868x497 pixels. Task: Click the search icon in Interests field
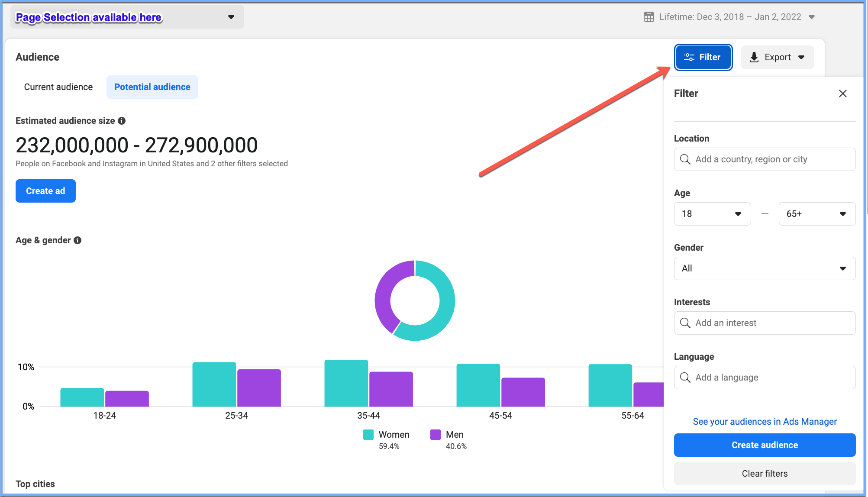coord(685,323)
